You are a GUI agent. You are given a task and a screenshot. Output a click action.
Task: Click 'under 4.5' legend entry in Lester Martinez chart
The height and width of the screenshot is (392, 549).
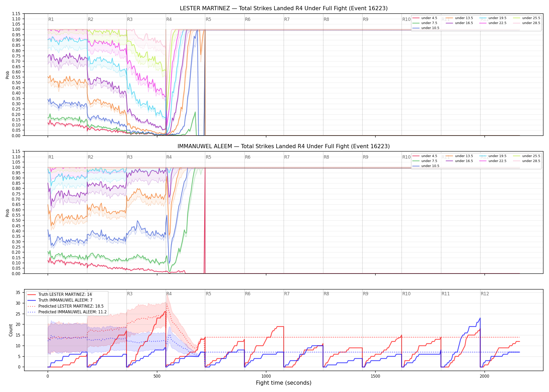tap(425, 18)
